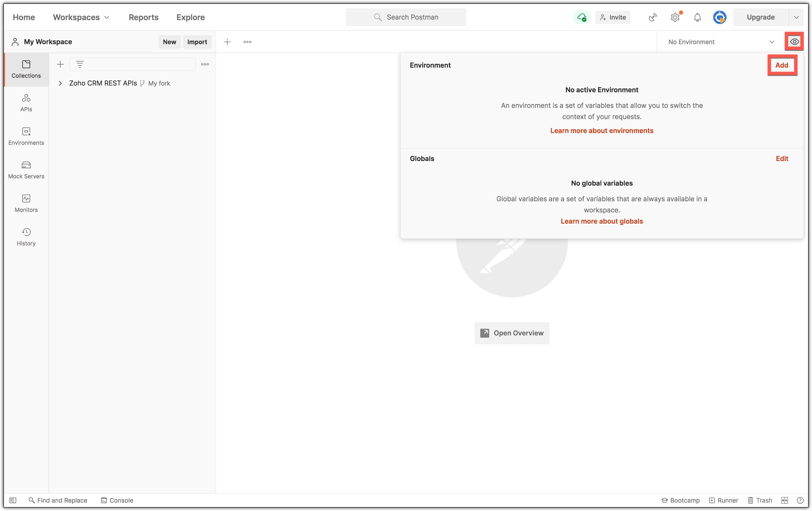Show request History
This screenshot has width=812, height=511.
pos(26,236)
